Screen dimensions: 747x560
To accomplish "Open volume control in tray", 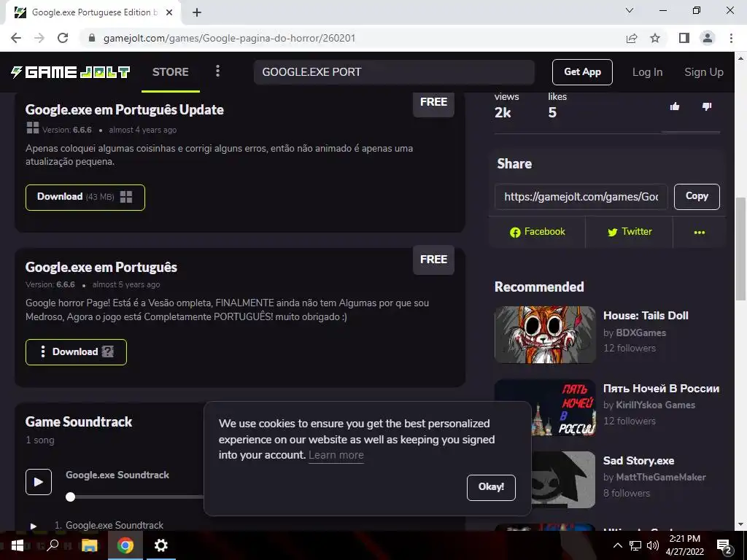I will [x=653, y=545].
